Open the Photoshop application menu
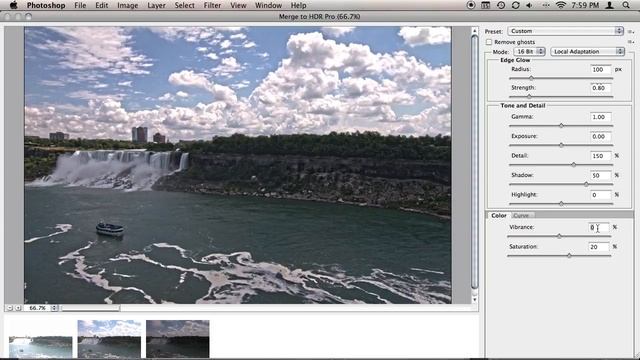The height and width of the screenshot is (360, 640). pos(46,5)
